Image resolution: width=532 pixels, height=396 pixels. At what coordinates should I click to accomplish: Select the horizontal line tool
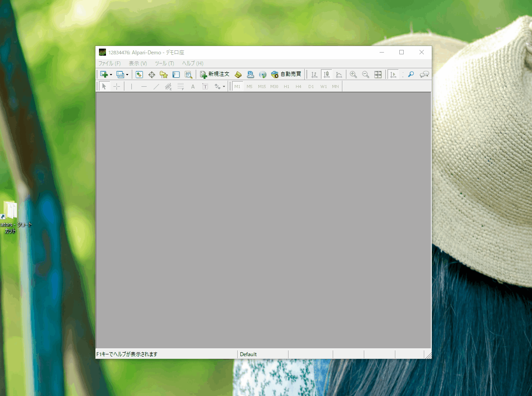coord(144,86)
